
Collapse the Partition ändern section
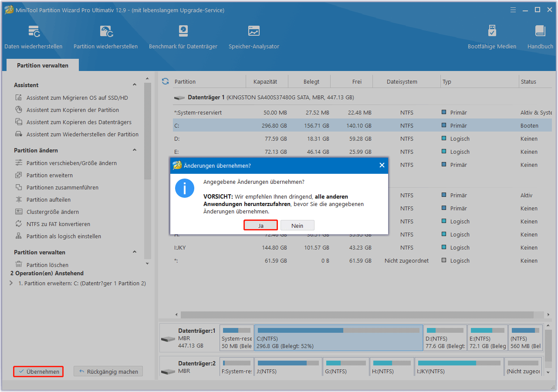135,150
